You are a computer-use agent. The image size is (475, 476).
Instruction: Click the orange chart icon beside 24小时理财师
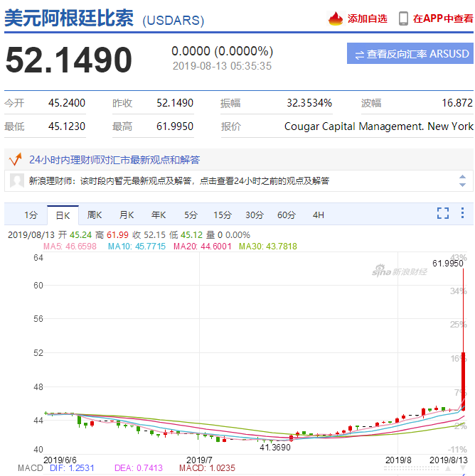[x=14, y=159]
